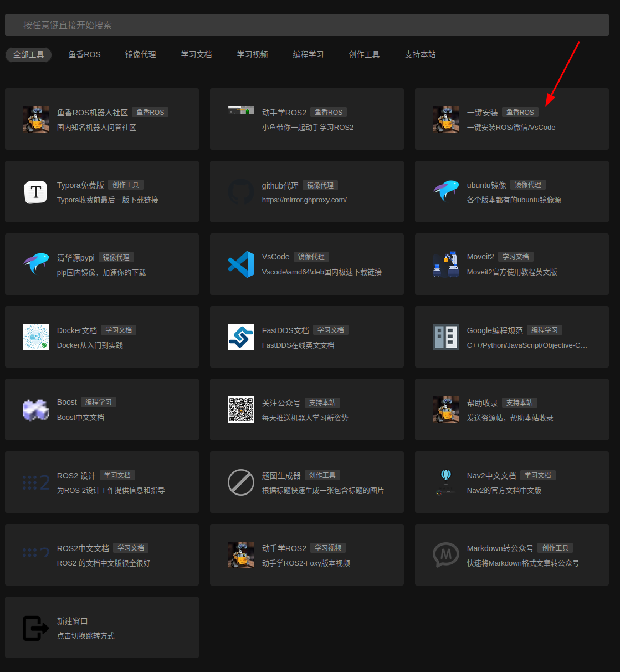Click the text 为ROS 2设计工作提供信息和指导
620x672 pixels.
point(111,491)
